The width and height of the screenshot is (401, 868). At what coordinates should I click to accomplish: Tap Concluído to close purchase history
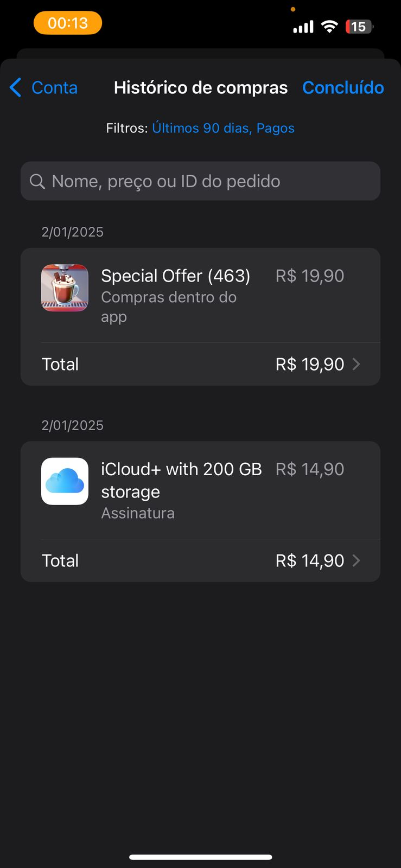[343, 87]
